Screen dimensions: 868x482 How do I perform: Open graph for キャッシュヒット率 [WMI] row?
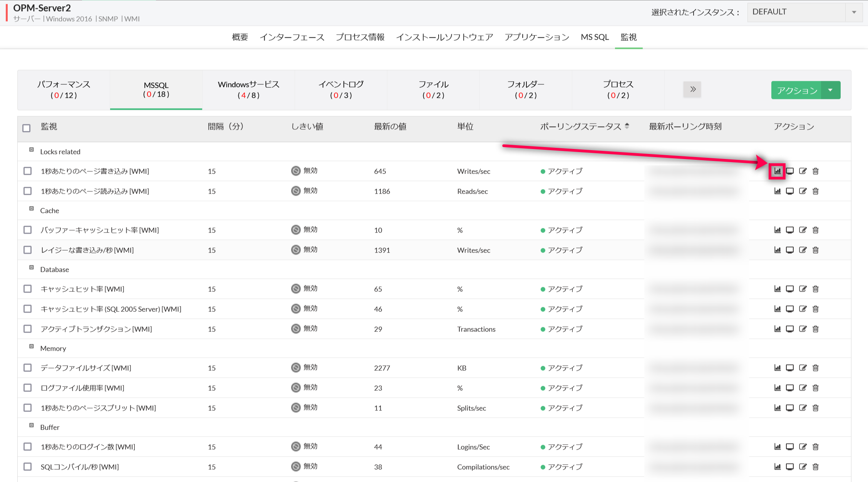click(x=777, y=289)
